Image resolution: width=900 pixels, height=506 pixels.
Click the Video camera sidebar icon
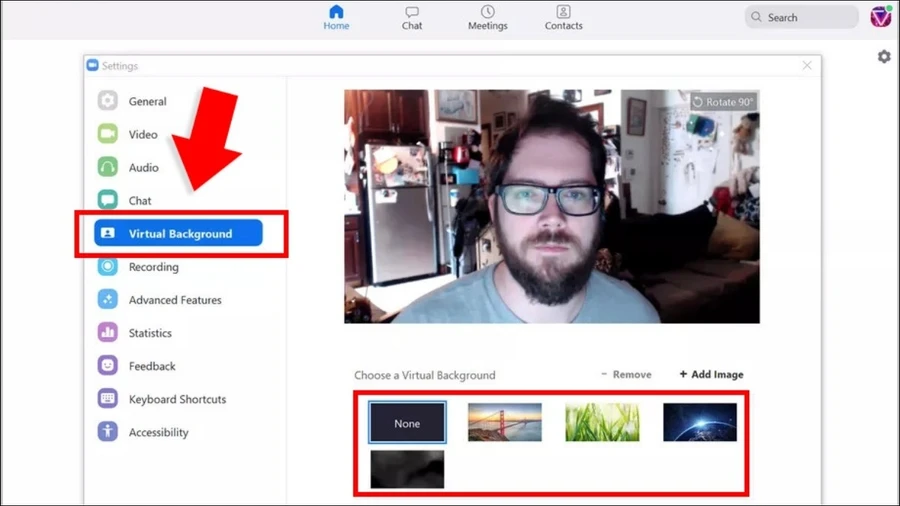click(107, 134)
